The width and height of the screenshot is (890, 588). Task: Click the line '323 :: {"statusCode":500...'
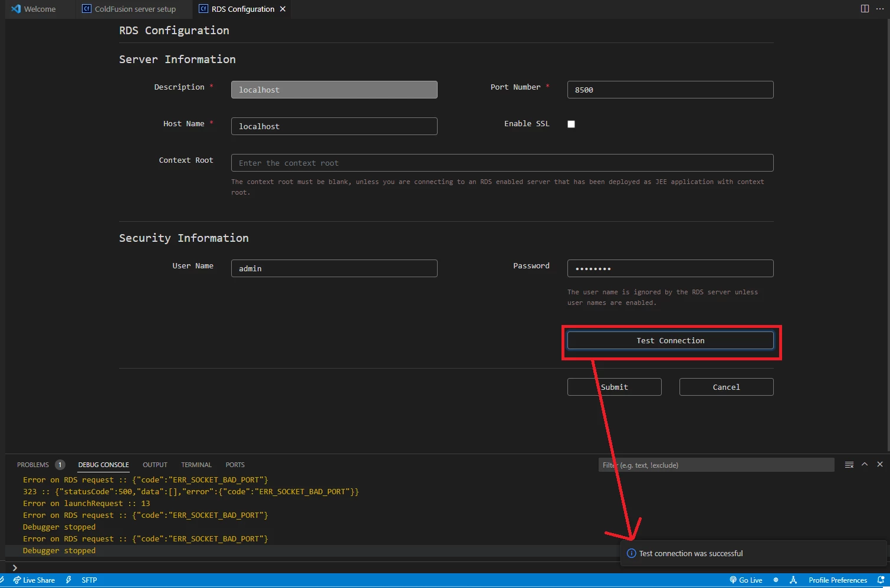191,491
